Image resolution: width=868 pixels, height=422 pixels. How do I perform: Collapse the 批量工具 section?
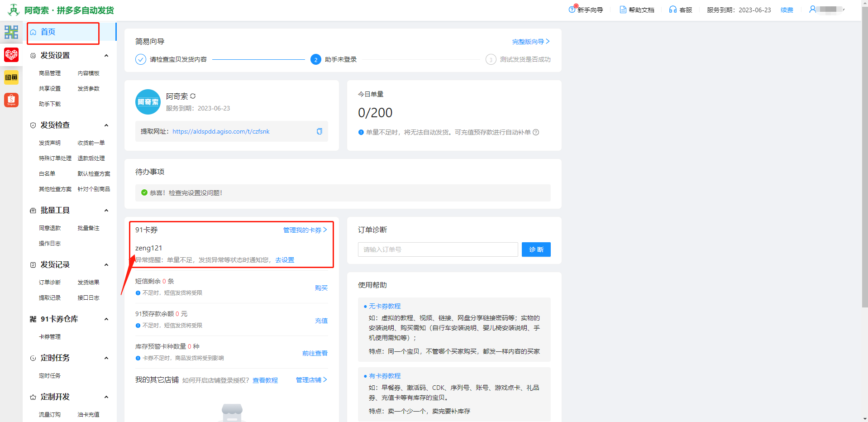pos(106,210)
